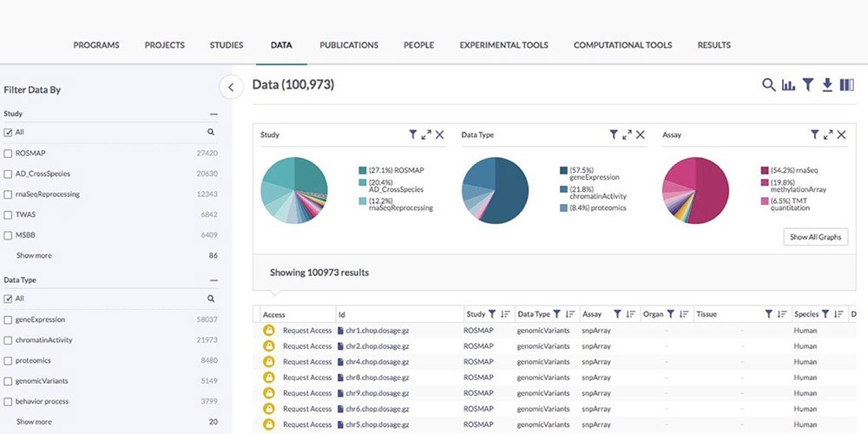Image resolution: width=868 pixels, height=434 pixels.
Task: Request Access for chr2.chop.dosage.gz
Action: click(x=307, y=346)
